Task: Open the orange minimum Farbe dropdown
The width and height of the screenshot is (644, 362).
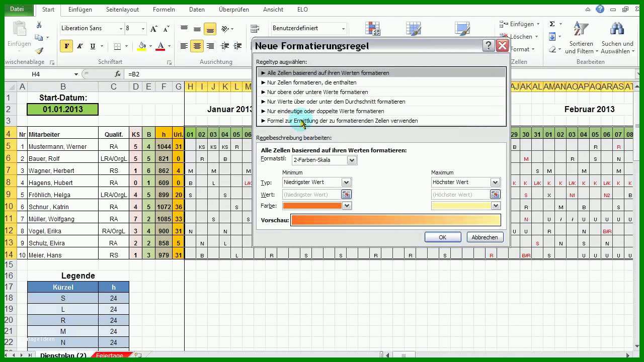Action: click(346, 206)
